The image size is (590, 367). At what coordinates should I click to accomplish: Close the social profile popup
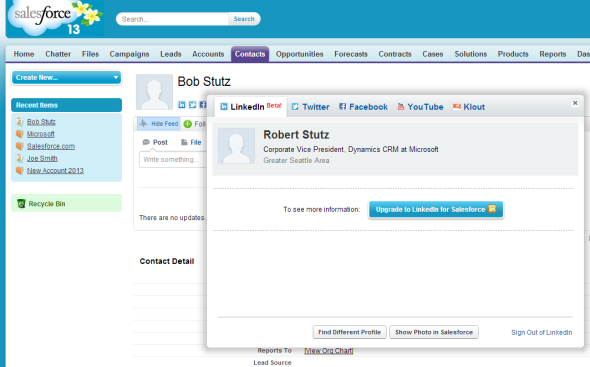click(575, 103)
